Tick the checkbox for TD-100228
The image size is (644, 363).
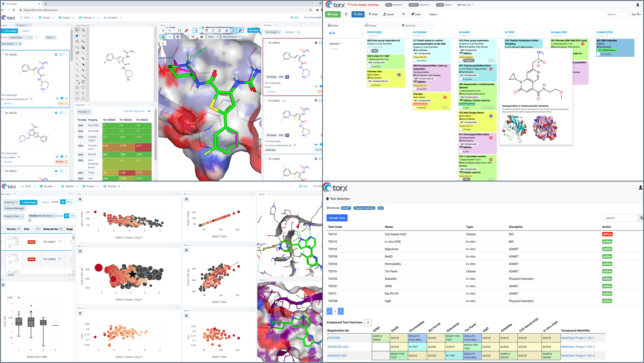[3, 113]
